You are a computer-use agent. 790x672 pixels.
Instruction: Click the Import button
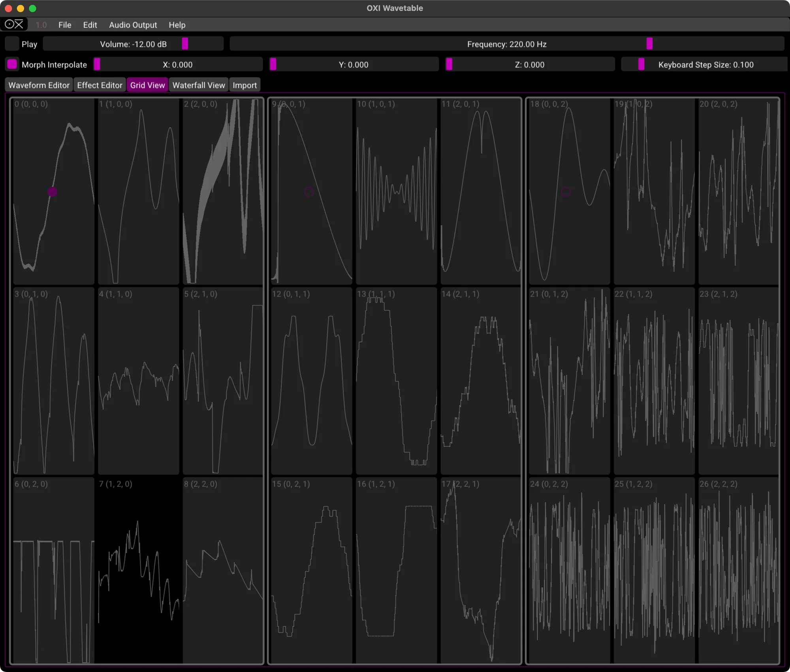tap(245, 85)
